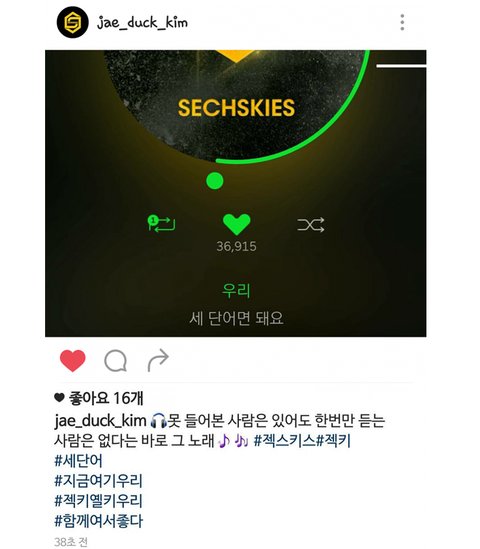The width and height of the screenshot is (480, 549).
Task: Open hashtag #젝스키스
Action: coord(285,440)
